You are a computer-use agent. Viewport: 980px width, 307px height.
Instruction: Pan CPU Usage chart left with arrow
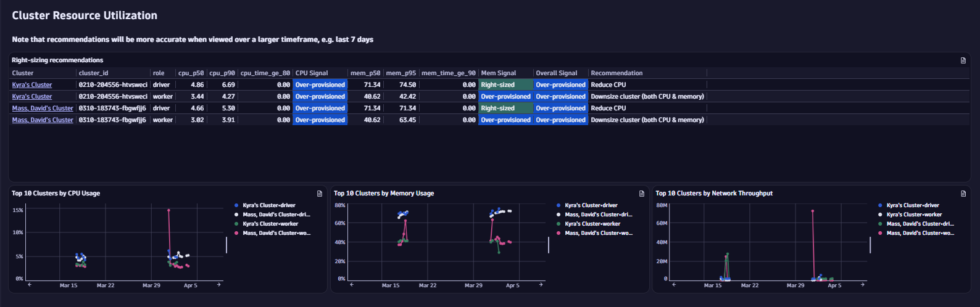click(30, 285)
